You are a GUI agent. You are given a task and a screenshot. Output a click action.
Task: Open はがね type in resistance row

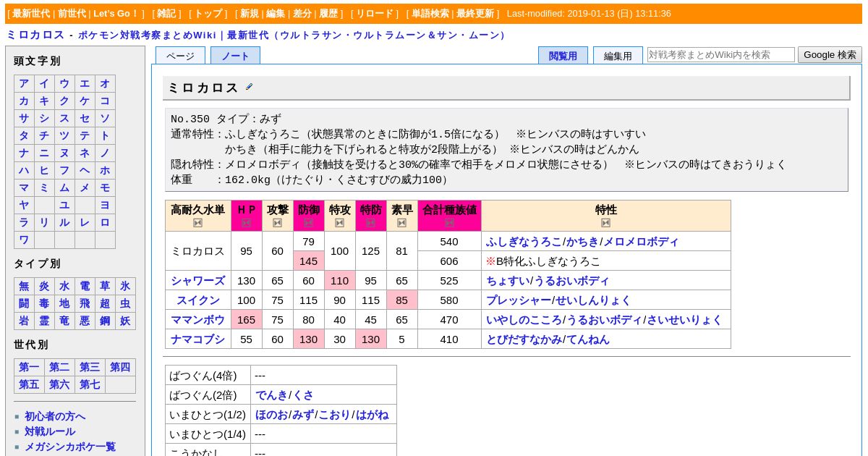(373, 415)
